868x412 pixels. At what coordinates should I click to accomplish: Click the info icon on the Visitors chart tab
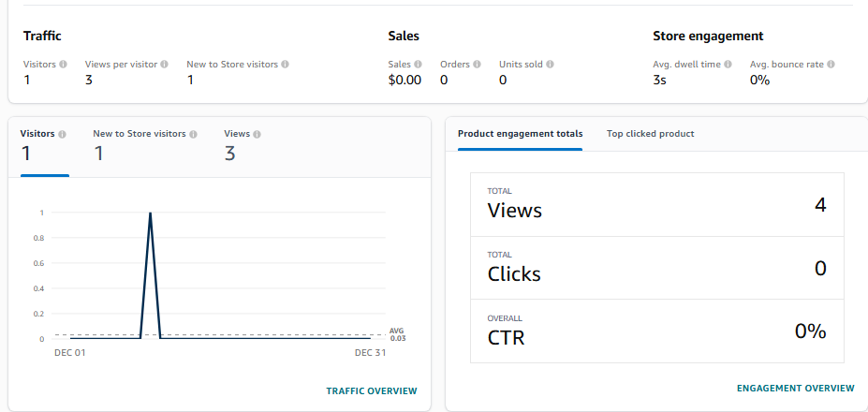pyautogui.click(x=63, y=134)
